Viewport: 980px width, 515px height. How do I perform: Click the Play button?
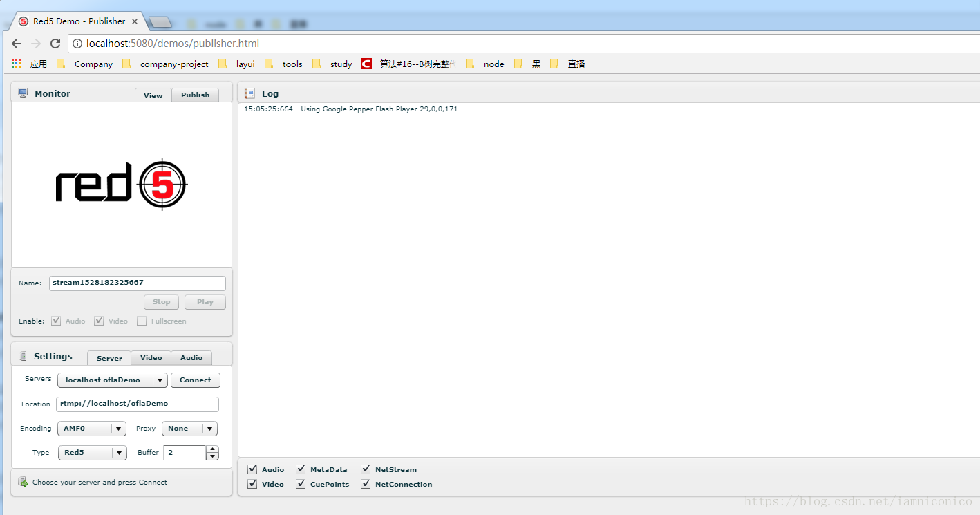(x=205, y=302)
